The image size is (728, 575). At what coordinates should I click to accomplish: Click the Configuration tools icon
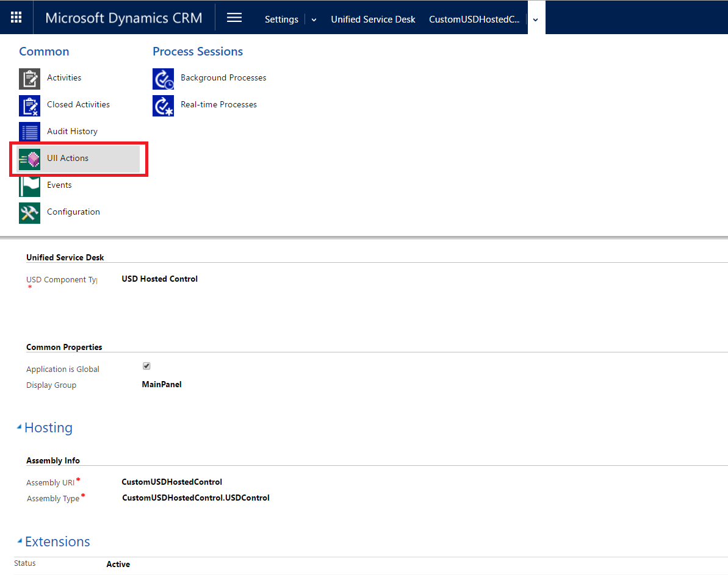coord(29,213)
